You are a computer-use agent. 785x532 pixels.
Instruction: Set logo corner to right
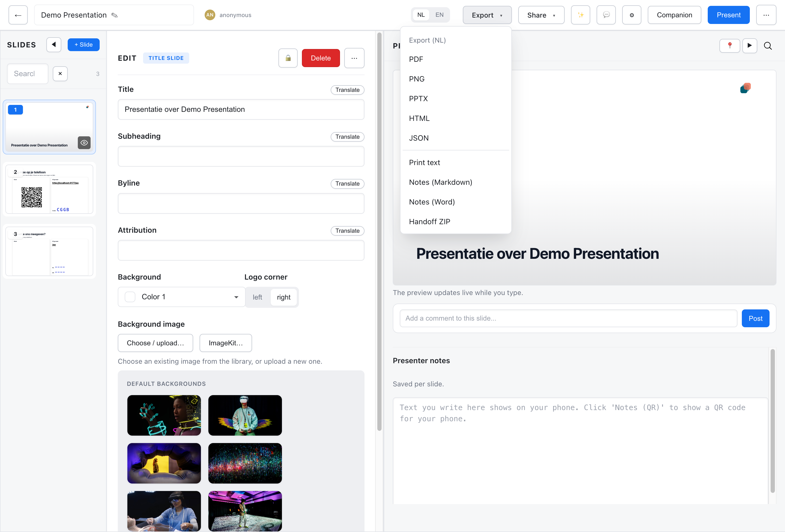point(284,297)
